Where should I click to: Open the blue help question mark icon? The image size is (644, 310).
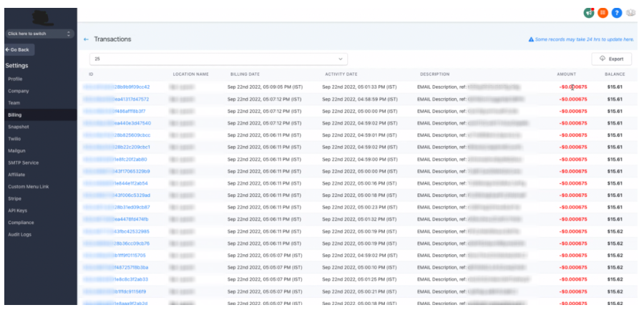[x=617, y=13]
